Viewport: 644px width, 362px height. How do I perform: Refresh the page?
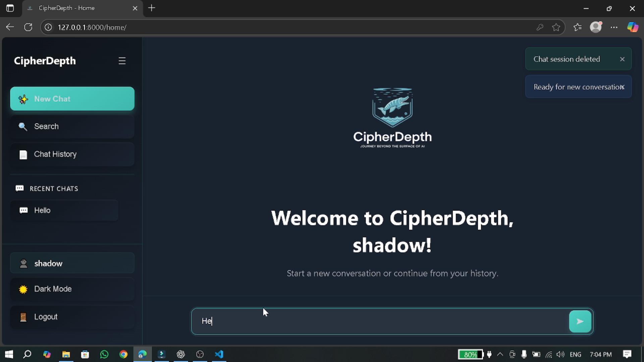point(28,27)
